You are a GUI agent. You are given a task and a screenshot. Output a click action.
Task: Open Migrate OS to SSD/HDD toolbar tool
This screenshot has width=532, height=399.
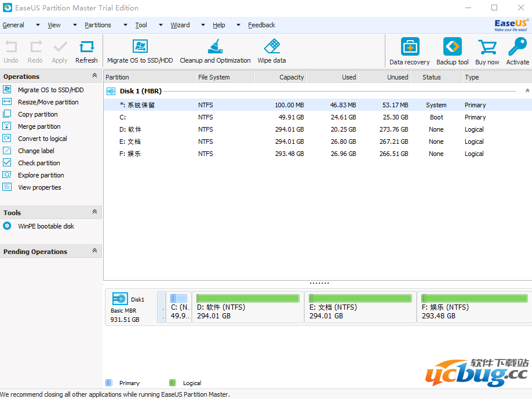click(x=140, y=52)
